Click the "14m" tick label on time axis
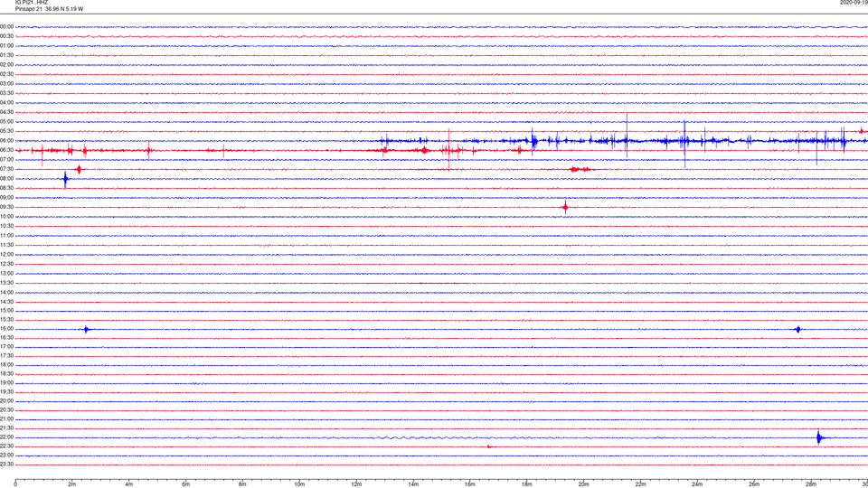This screenshot has height=488, width=868. (413, 484)
